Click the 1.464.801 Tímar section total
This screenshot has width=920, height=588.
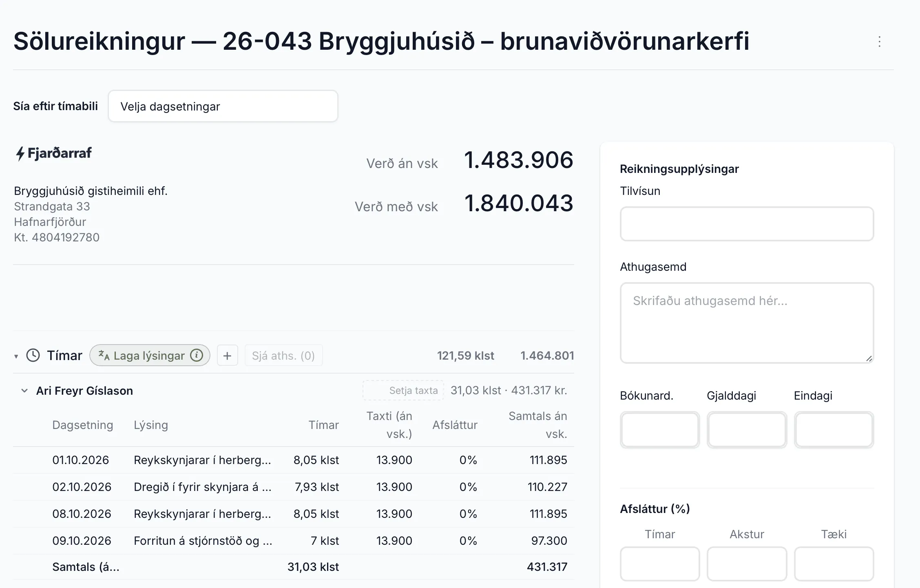coord(547,356)
